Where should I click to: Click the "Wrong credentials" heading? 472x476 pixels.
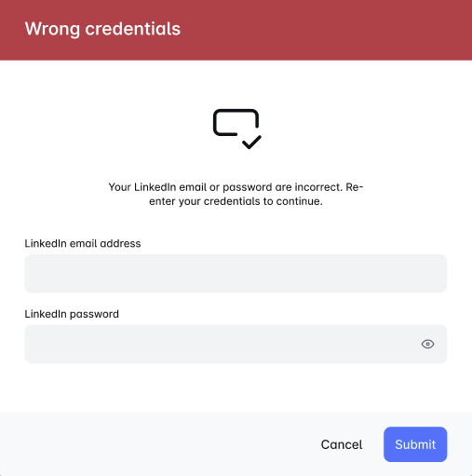[x=102, y=29]
